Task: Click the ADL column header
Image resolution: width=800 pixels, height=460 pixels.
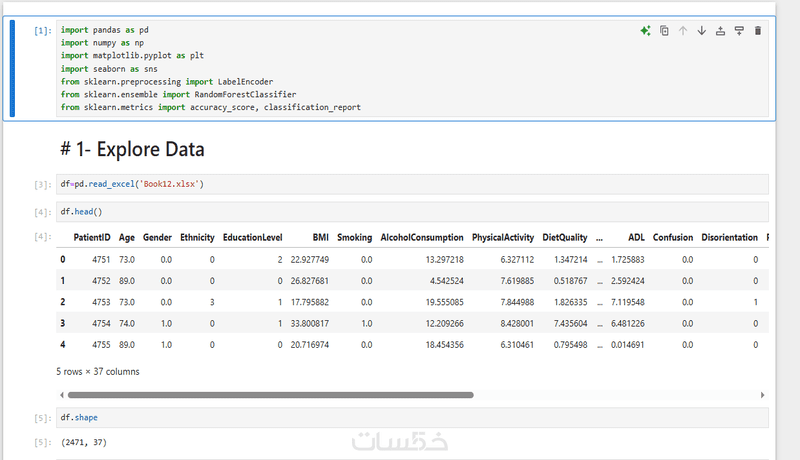Action: click(636, 238)
